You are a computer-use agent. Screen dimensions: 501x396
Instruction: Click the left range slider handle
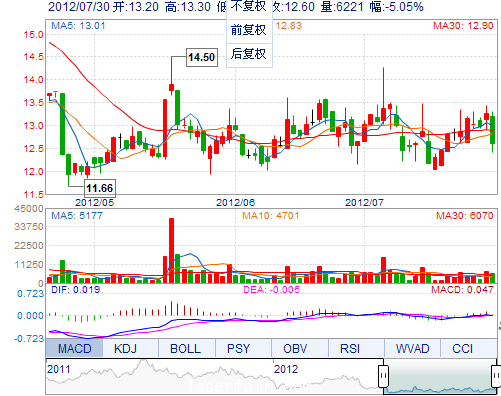click(384, 376)
